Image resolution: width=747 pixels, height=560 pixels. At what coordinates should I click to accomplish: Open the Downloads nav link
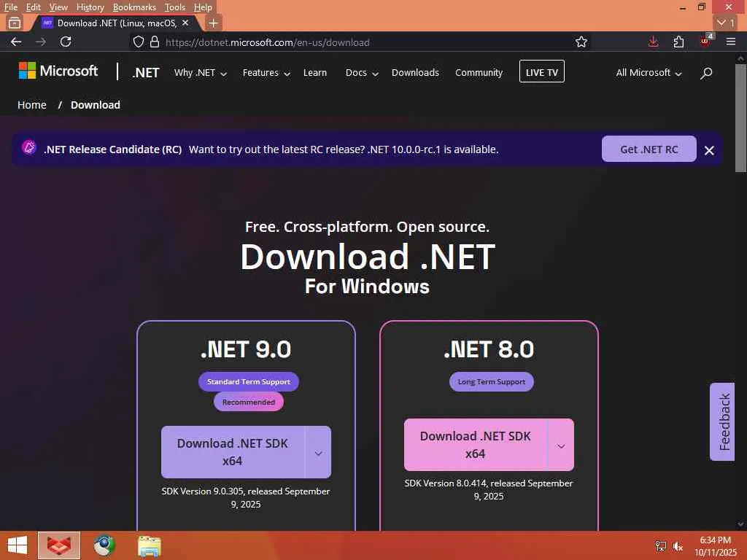coord(415,73)
